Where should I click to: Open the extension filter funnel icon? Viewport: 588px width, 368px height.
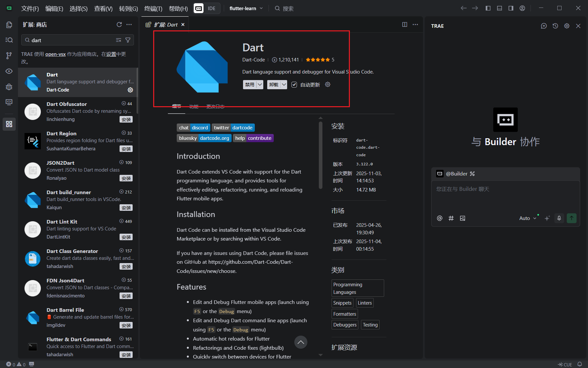pyautogui.click(x=128, y=40)
